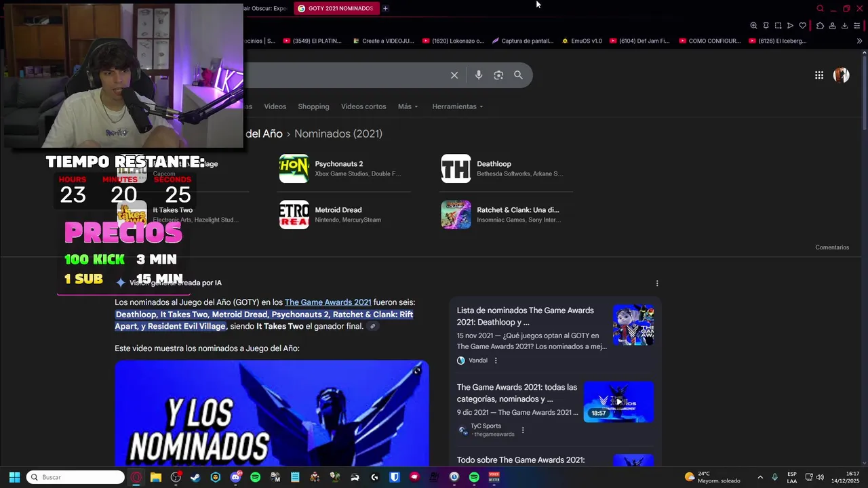Select the Psychonauts 2 nominee card

344,169
